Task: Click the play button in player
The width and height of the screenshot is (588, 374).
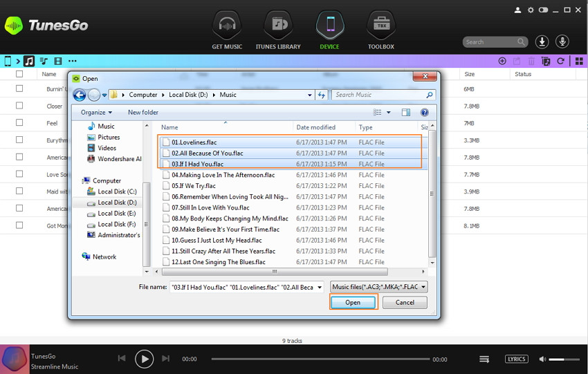Action: coord(144,359)
